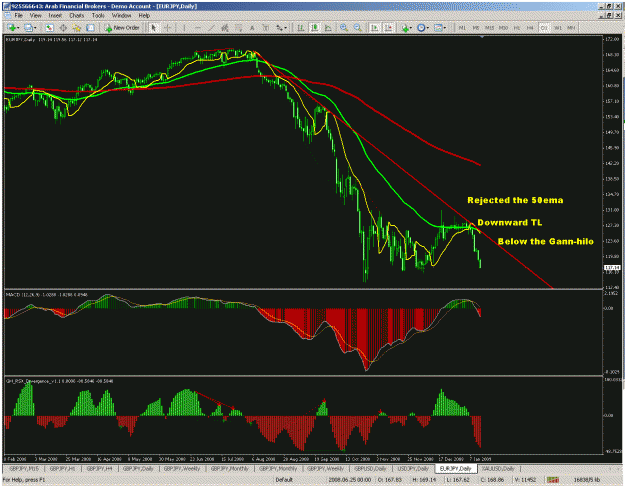Switch chart to bar chart
The image size is (625, 486).
[301, 28]
